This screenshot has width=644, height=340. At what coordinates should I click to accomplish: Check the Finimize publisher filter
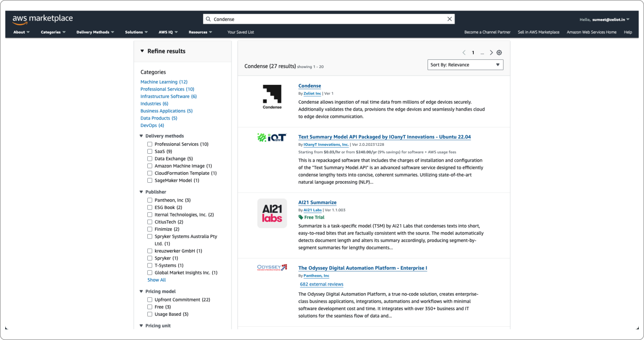tap(150, 229)
